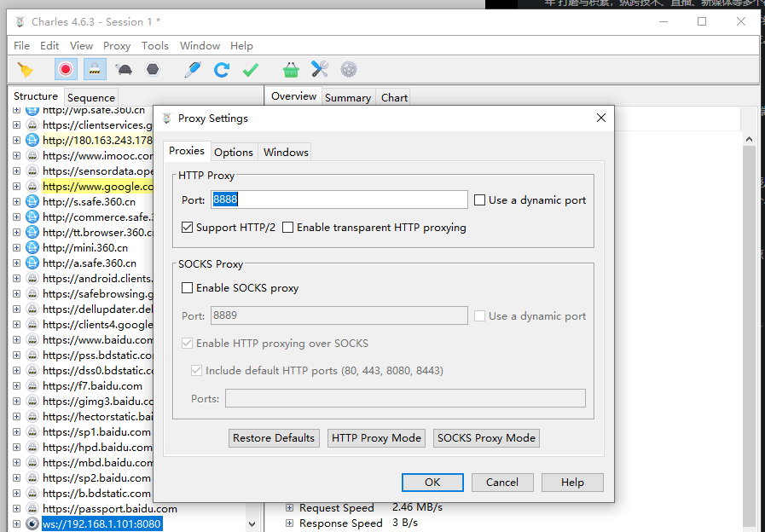765x532 pixels.
Task: Enable transparent HTTP proxying checkbox
Action: click(x=288, y=228)
